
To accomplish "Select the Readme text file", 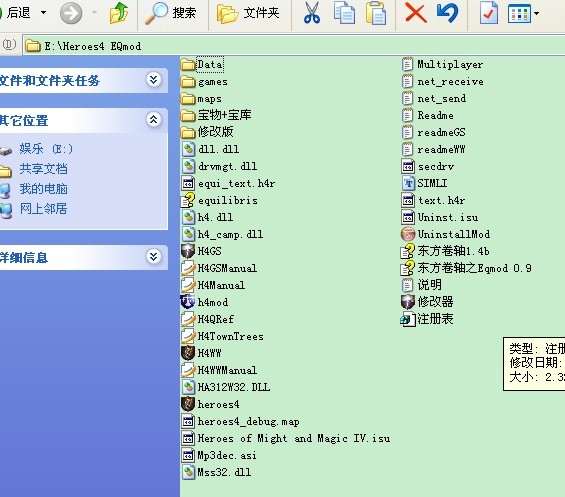I will (428, 115).
